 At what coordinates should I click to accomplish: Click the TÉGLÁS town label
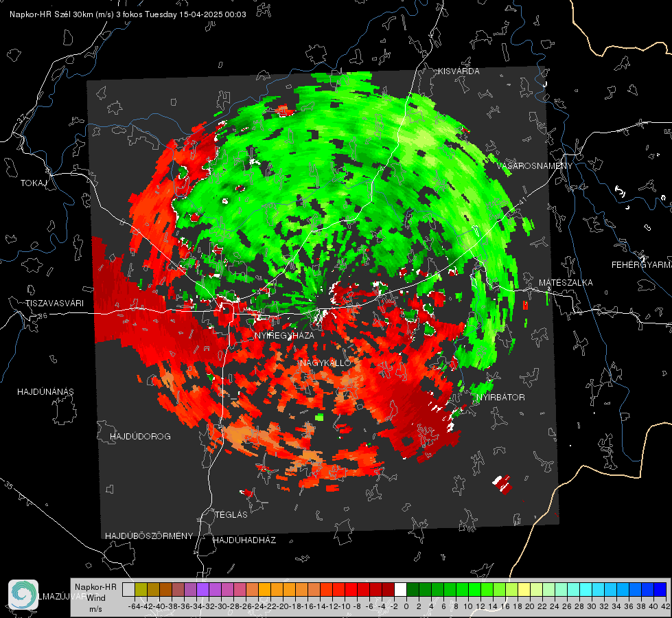pos(231,514)
